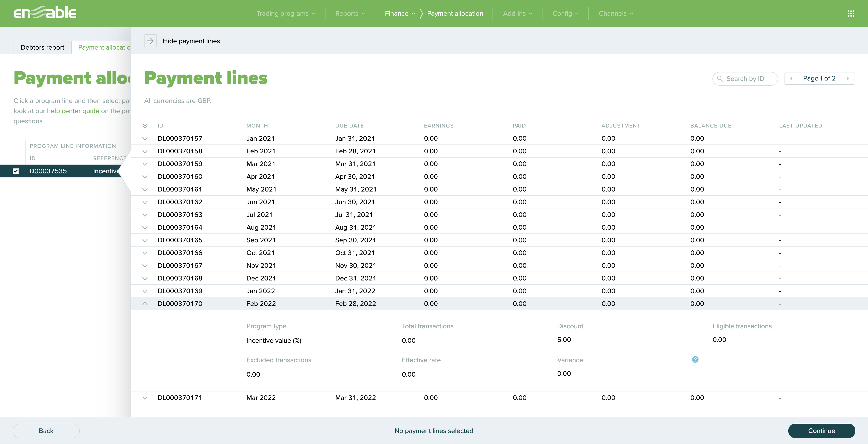Click the double-chevron collapse-all icon in table header
This screenshot has width=868, height=444.
click(x=145, y=126)
